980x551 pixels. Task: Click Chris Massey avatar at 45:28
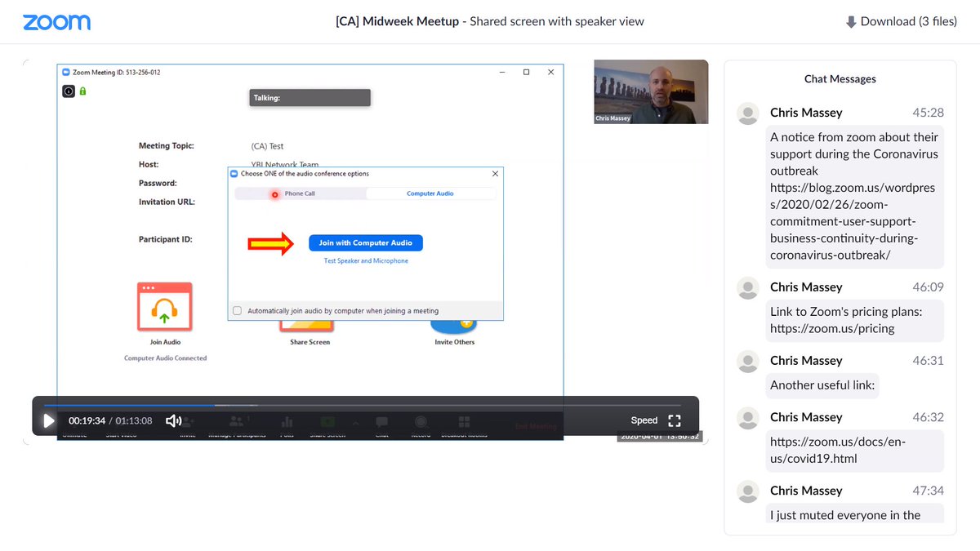(x=748, y=113)
